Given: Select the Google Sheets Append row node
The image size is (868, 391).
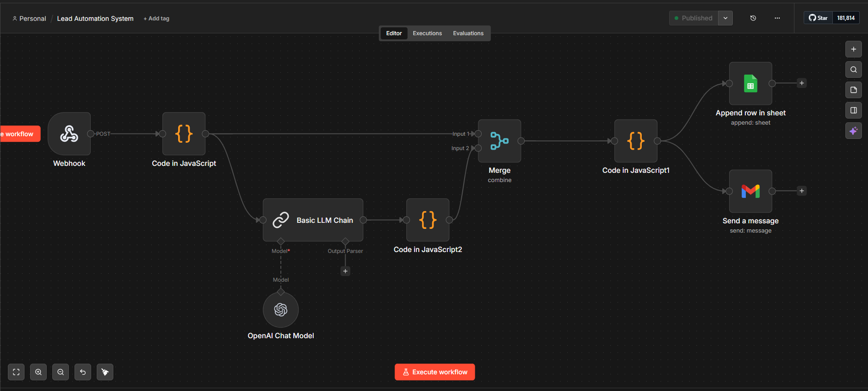Looking at the screenshot, I should coord(750,83).
